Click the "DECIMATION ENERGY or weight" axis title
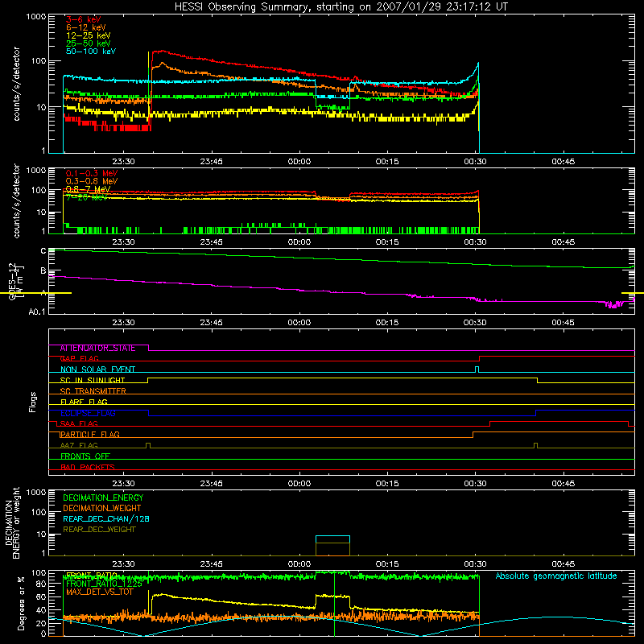The image size is (644, 644). click(12, 522)
